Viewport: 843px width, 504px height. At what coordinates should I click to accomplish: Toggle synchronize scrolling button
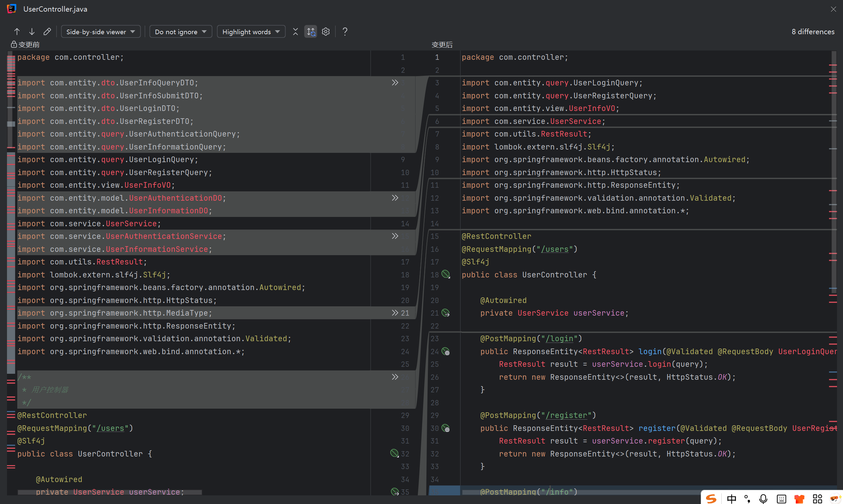tap(310, 32)
